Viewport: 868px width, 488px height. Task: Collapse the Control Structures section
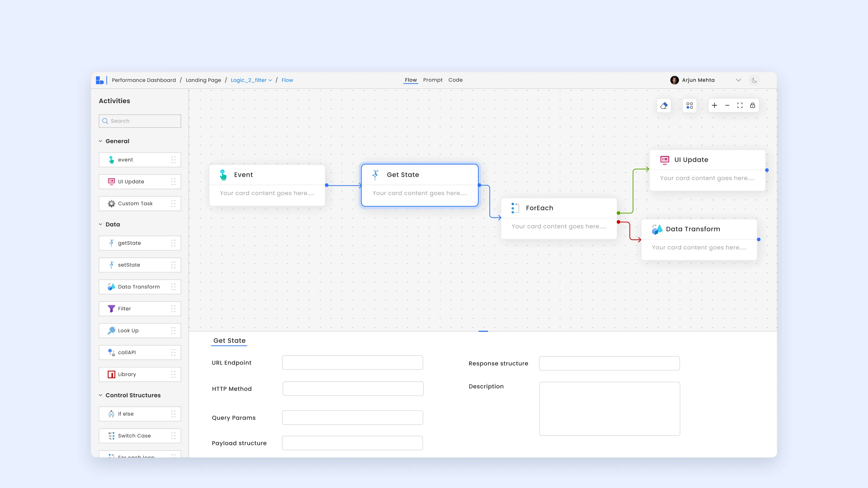pos(100,395)
